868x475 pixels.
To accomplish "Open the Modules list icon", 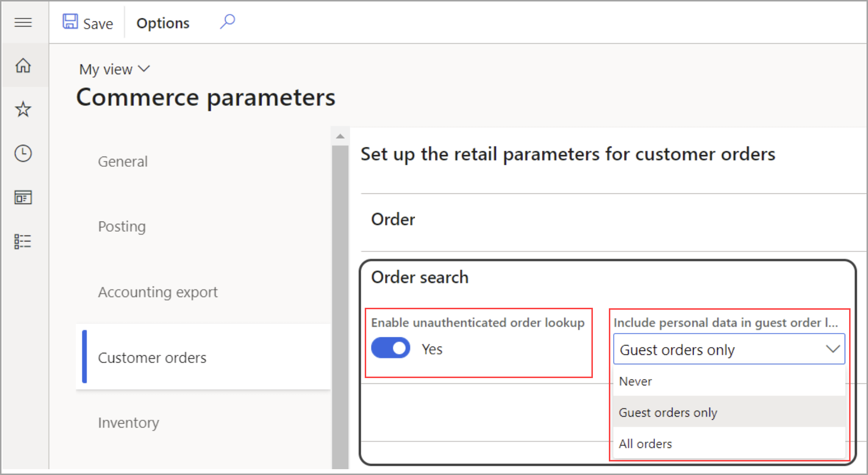I will point(23,241).
